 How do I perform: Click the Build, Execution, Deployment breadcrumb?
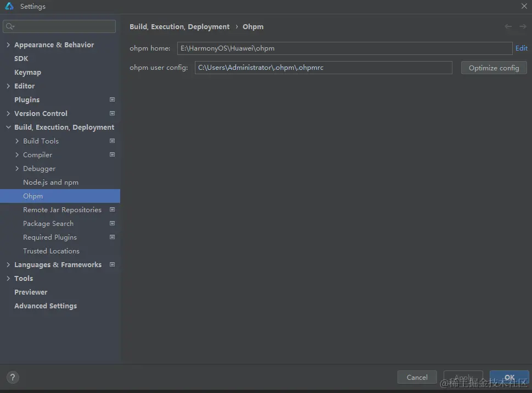point(180,26)
